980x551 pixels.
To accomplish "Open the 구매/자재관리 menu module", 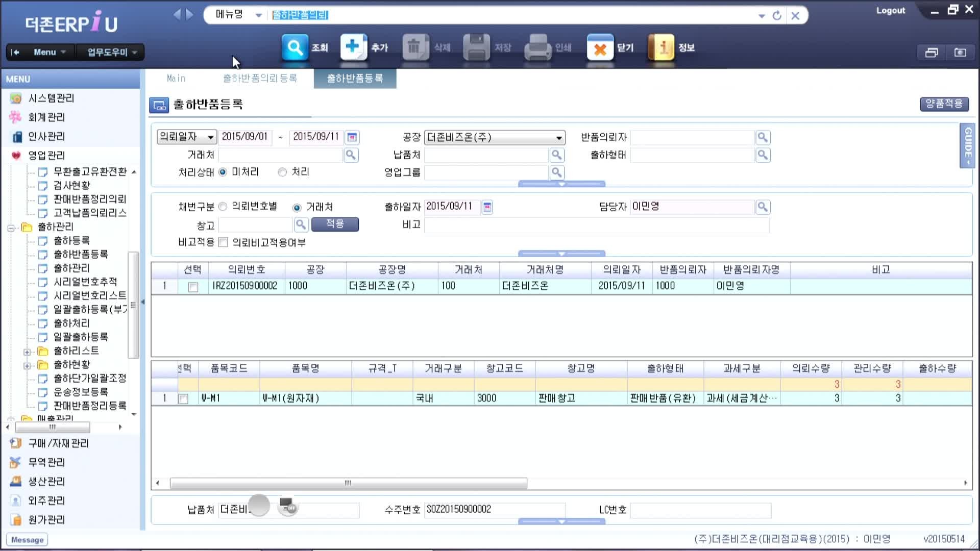I will 58,443.
